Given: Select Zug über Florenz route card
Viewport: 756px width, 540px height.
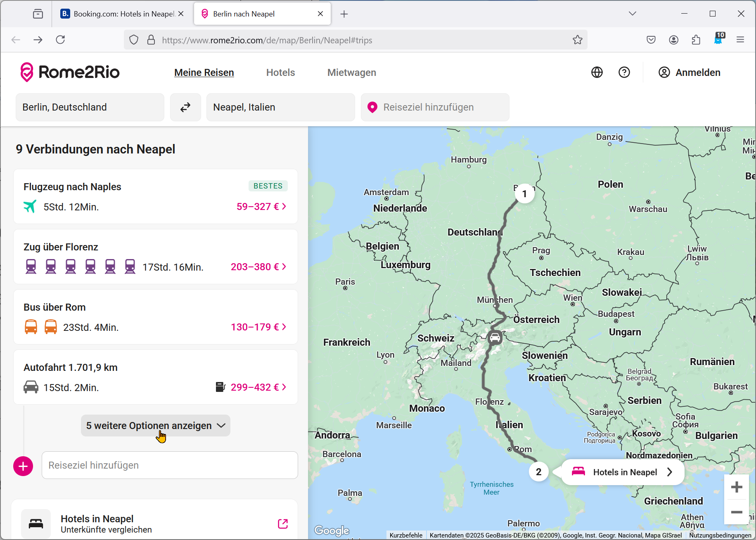Looking at the screenshot, I should tap(156, 257).
